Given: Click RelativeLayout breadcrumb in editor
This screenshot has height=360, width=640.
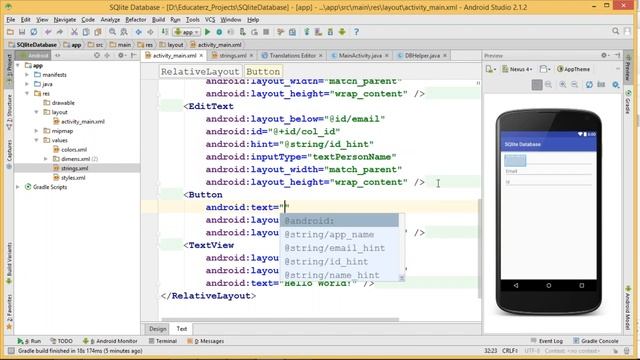Looking at the screenshot, I should (x=200, y=71).
